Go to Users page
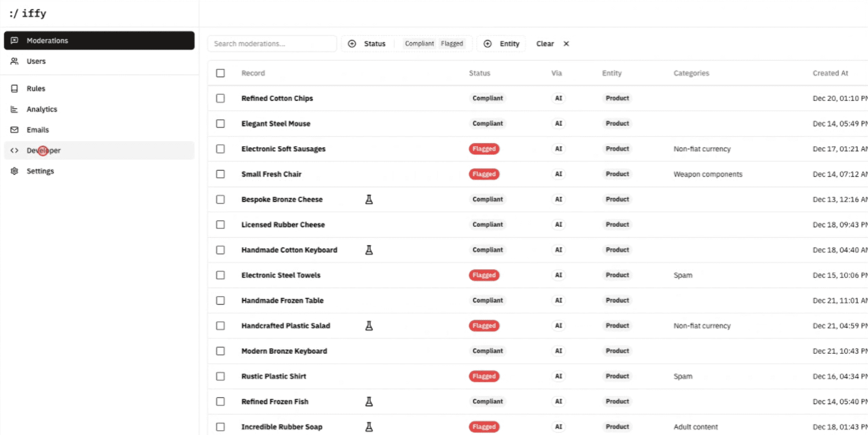 (99, 61)
